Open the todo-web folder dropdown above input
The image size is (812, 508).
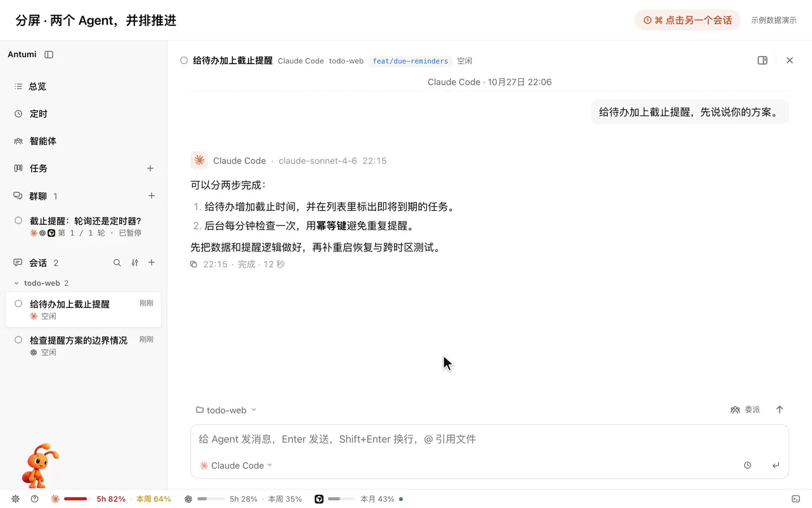226,410
